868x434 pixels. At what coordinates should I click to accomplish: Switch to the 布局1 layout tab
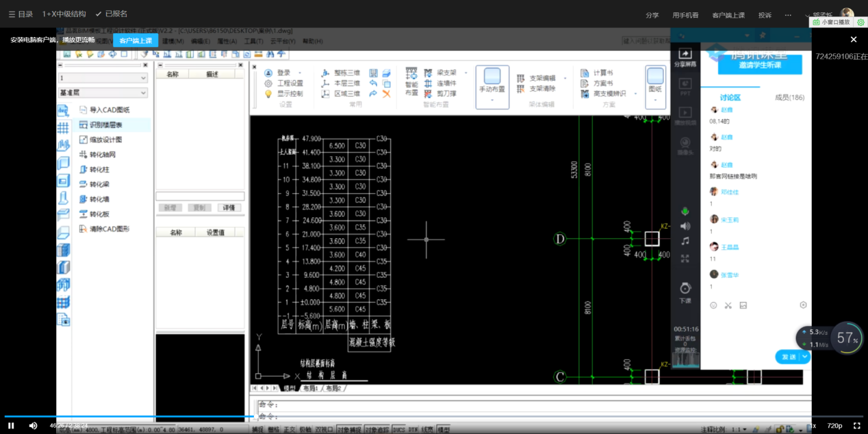coord(311,388)
